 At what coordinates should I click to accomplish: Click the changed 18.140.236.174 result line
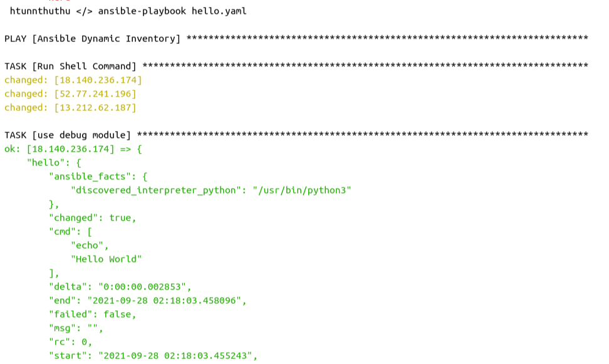point(73,80)
